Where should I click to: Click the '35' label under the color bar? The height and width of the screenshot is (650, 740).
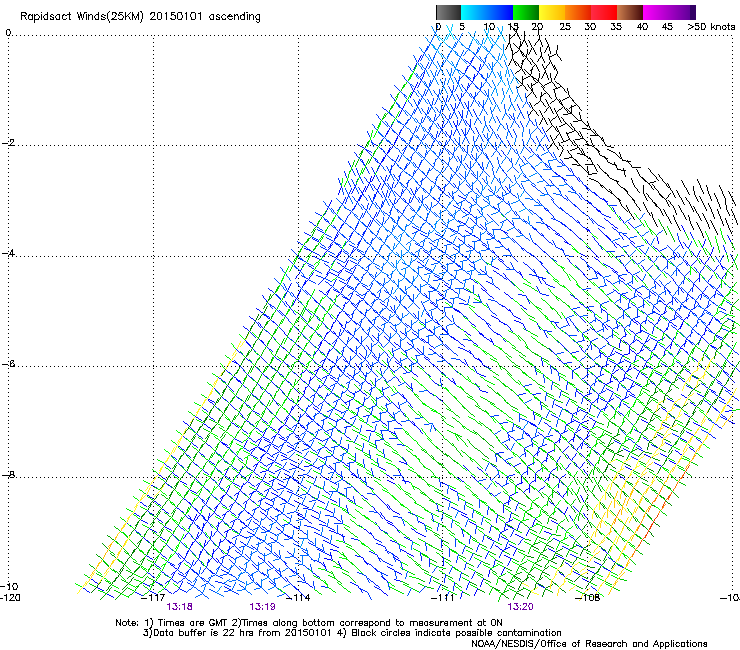616,27
